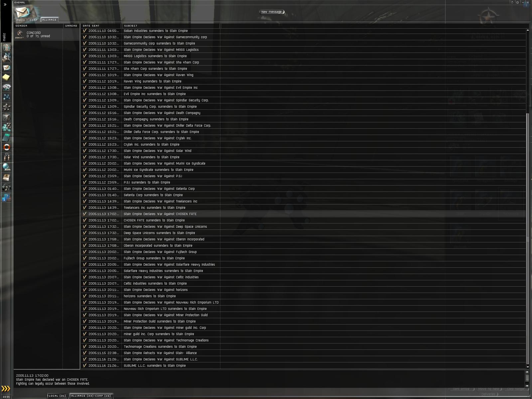The height and width of the screenshot is (399, 532).
Task: Switch to the Inbox tab
Action: [21, 20]
